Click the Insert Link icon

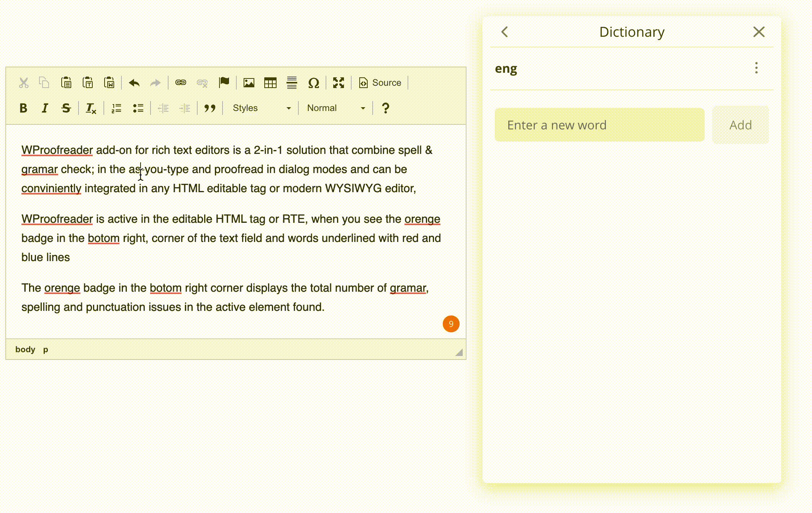point(180,83)
